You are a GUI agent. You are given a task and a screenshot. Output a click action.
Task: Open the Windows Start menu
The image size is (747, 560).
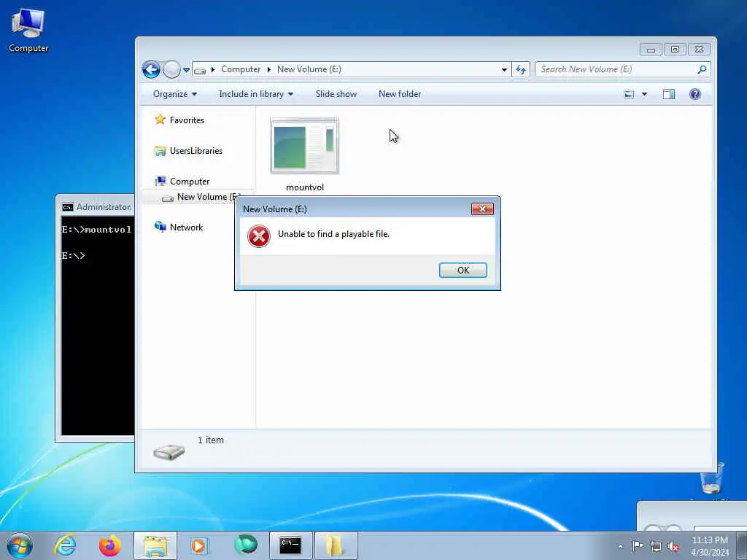click(x=20, y=545)
